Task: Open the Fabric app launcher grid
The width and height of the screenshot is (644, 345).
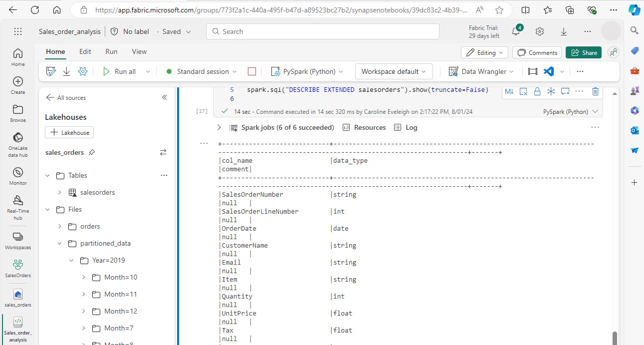Action: 18,31
